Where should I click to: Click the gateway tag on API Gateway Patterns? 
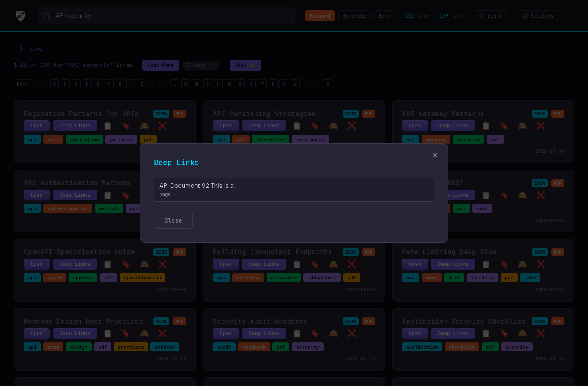pos(436,139)
